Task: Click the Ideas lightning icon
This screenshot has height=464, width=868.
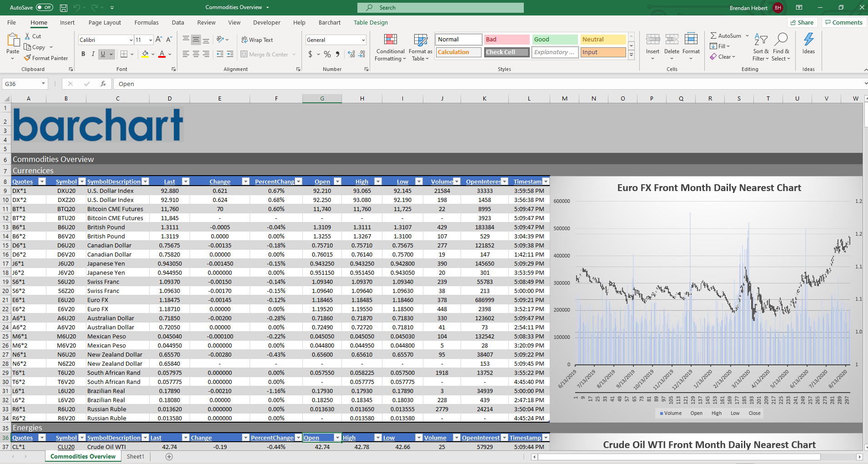Action: coord(808,40)
